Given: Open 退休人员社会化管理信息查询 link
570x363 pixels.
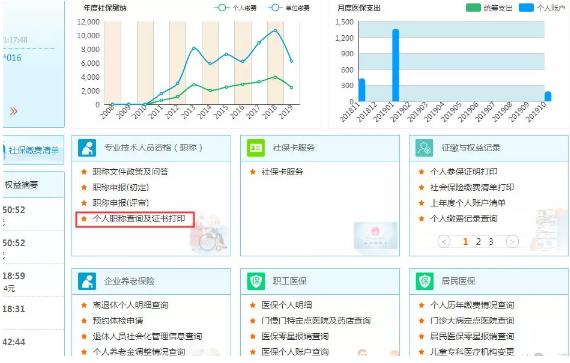Looking at the screenshot, I should coord(147,336).
